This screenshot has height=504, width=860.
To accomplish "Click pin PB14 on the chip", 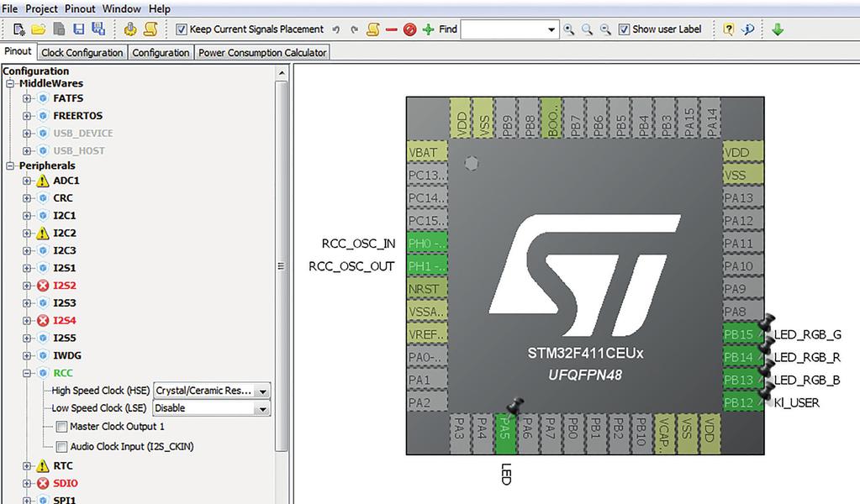I will [742, 357].
